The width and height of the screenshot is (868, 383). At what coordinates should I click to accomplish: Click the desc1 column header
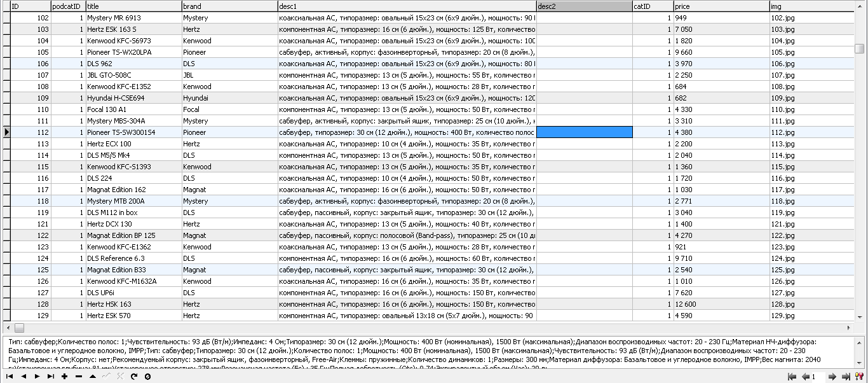pos(407,6)
